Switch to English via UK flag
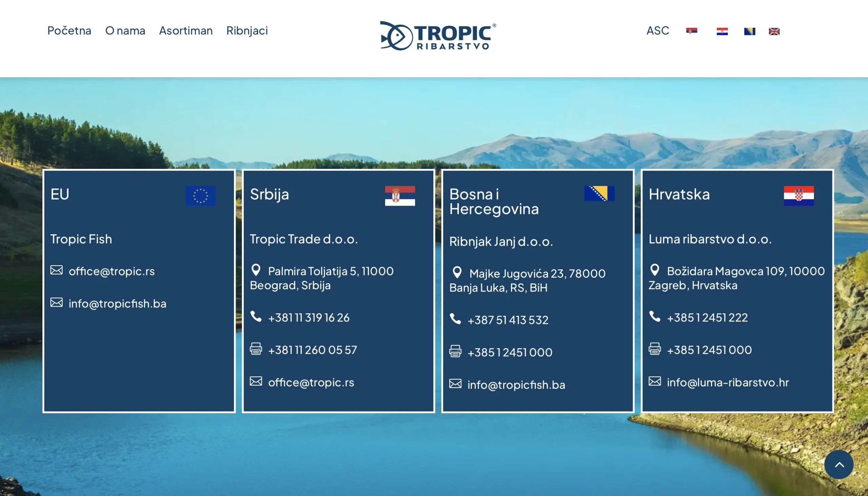This screenshot has height=496, width=868. tap(774, 31)
